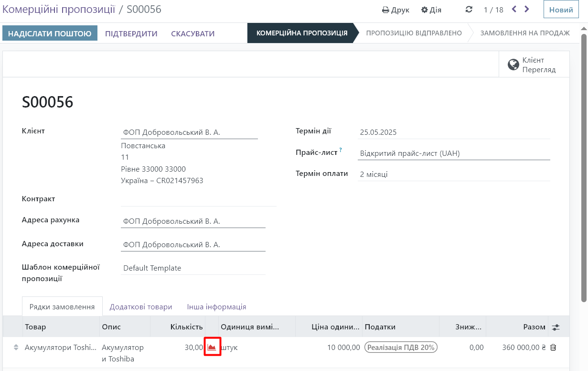
Task: Switch to Додаткові товари tab
Action: point(141,307)
